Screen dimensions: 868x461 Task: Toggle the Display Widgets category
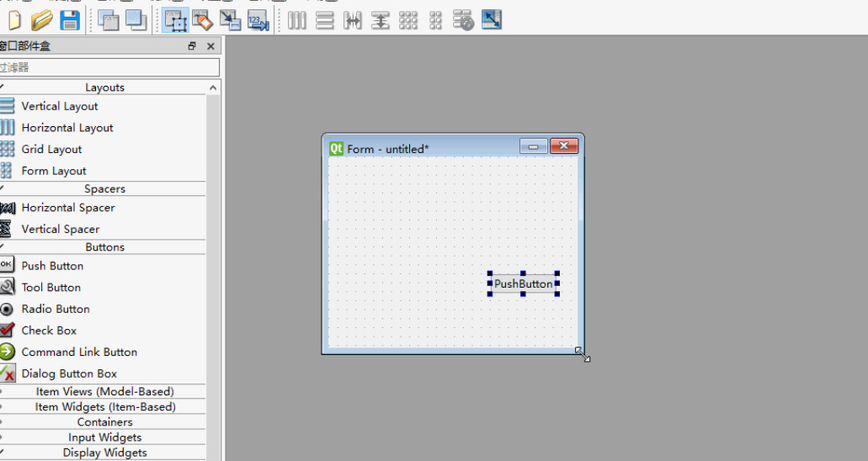103,453
